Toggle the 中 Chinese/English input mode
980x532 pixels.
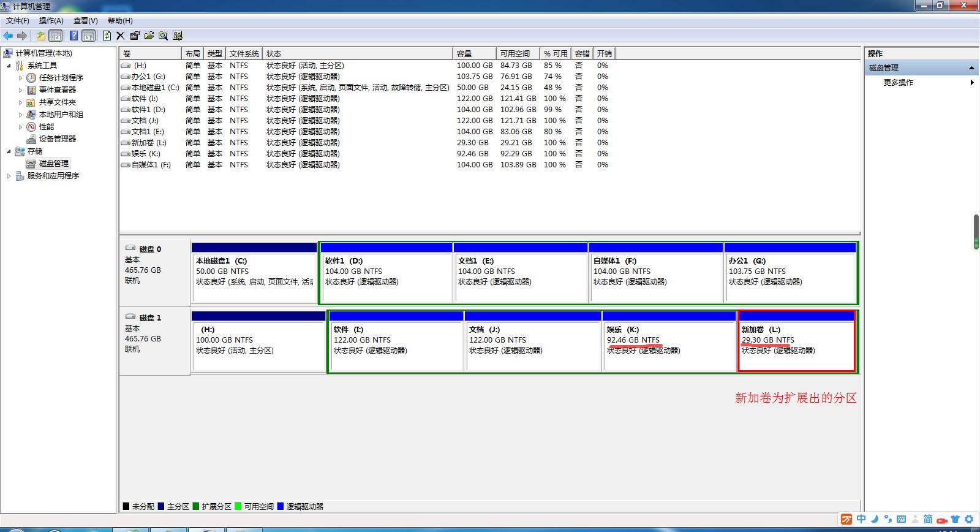point(861,519)
